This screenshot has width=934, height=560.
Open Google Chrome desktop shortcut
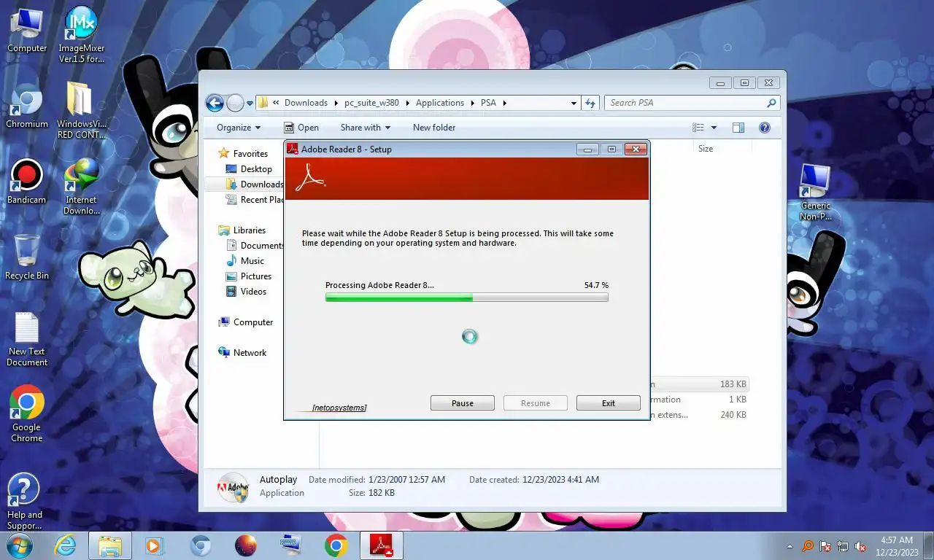(x=27, y=414)
